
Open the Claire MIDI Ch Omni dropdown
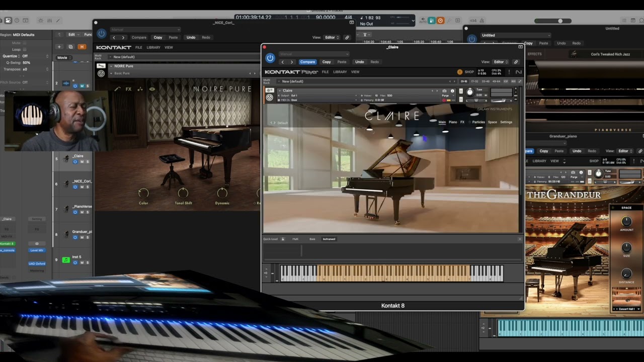(318, 100)
